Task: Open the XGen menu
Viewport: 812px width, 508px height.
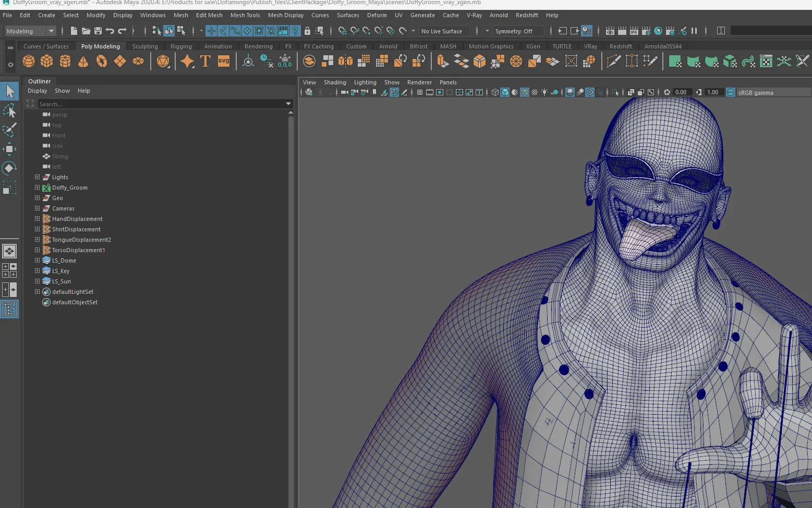Action: 533,46
